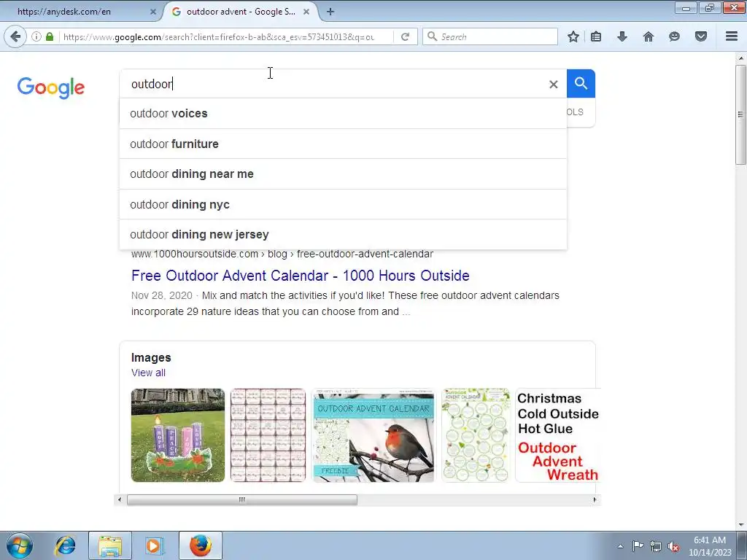Screen dimensions: 747x560
Task: Clear the Google search box text
Action: click(553, 85)
